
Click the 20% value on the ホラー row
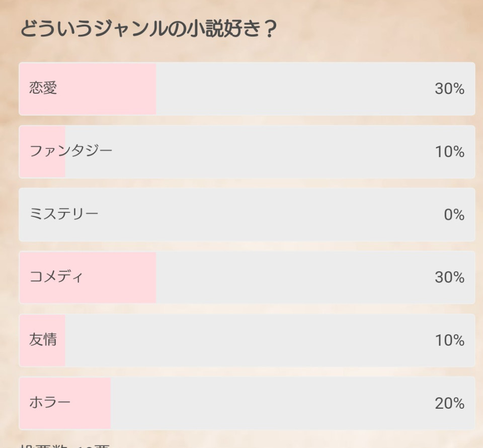[x=449, y=403]
